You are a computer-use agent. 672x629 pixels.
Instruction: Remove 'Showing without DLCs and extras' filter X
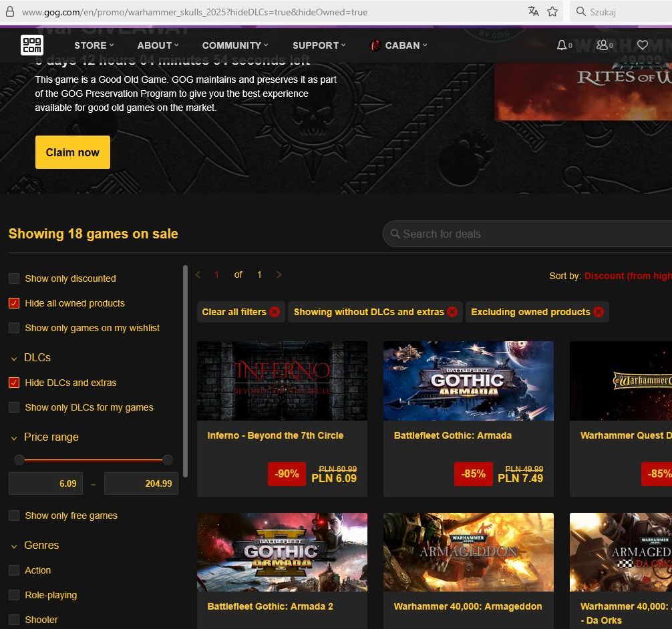click(452, 312)
